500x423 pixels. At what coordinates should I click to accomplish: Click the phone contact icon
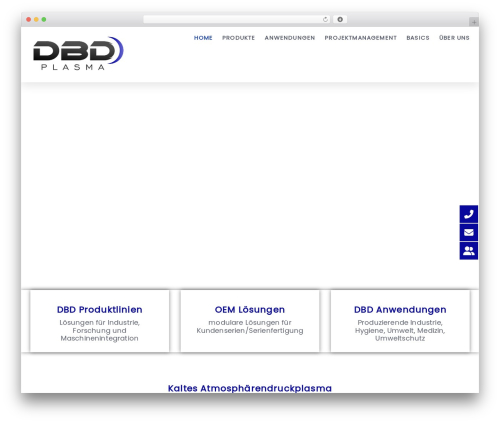tap(469, 214)
